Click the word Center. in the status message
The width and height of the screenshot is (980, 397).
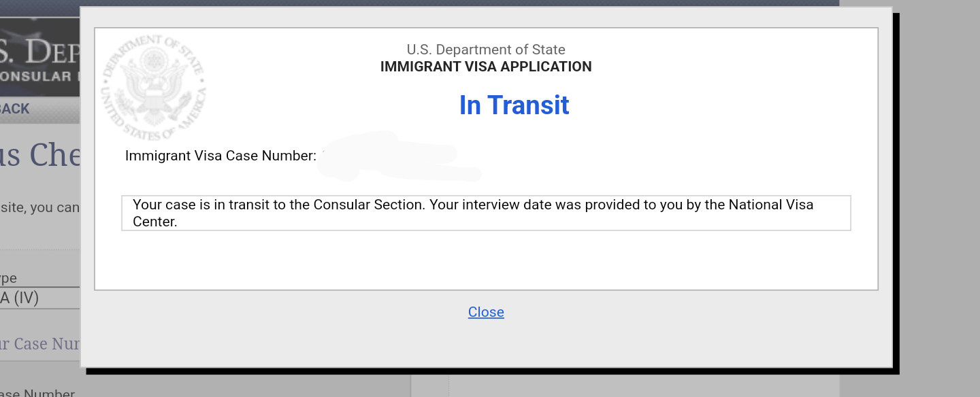[x=155, y=222]
